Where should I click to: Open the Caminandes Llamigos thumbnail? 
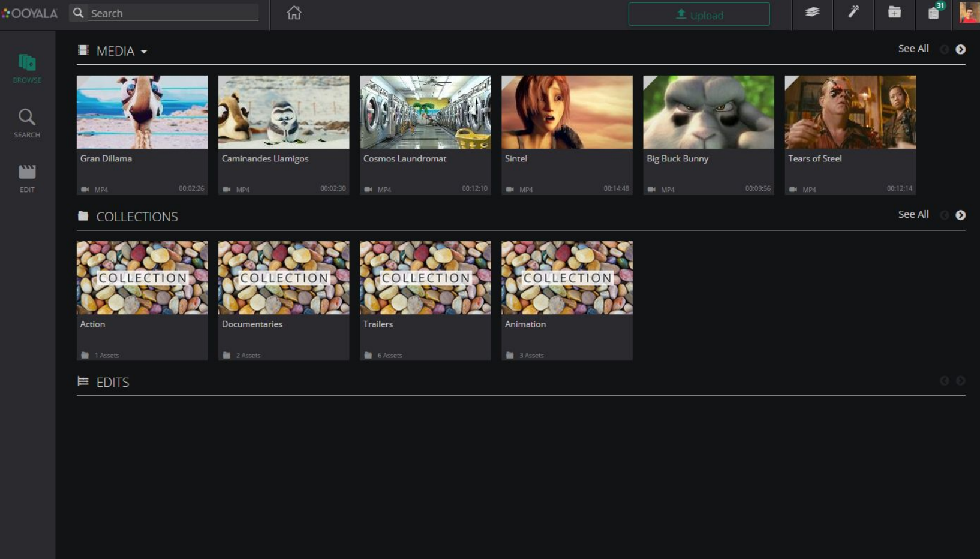click(x=284, y=112)
